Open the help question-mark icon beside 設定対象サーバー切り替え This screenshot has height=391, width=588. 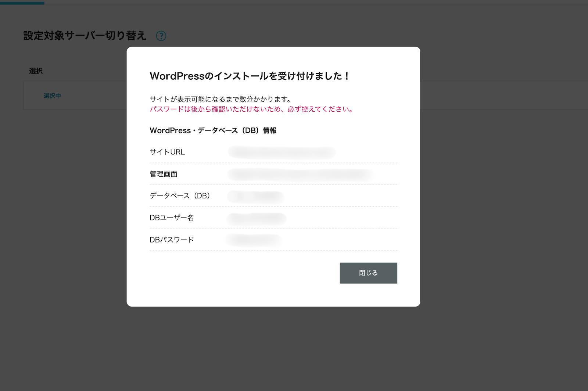click(161, 36)
